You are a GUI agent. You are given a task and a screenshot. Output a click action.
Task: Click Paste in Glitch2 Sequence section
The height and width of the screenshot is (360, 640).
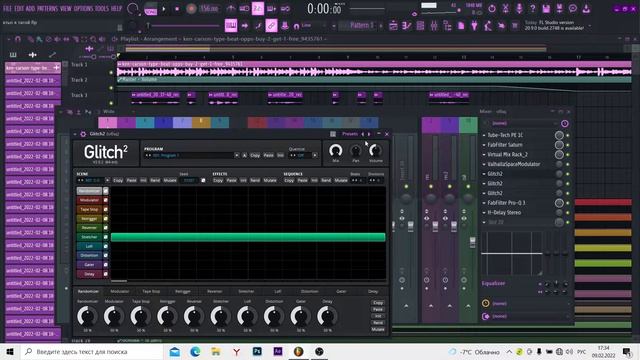click(x=302, y=180)
